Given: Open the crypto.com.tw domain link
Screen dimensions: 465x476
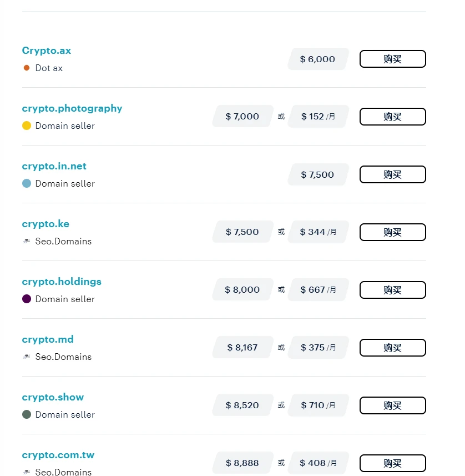Looking at the screenshot, I should 58,455.
